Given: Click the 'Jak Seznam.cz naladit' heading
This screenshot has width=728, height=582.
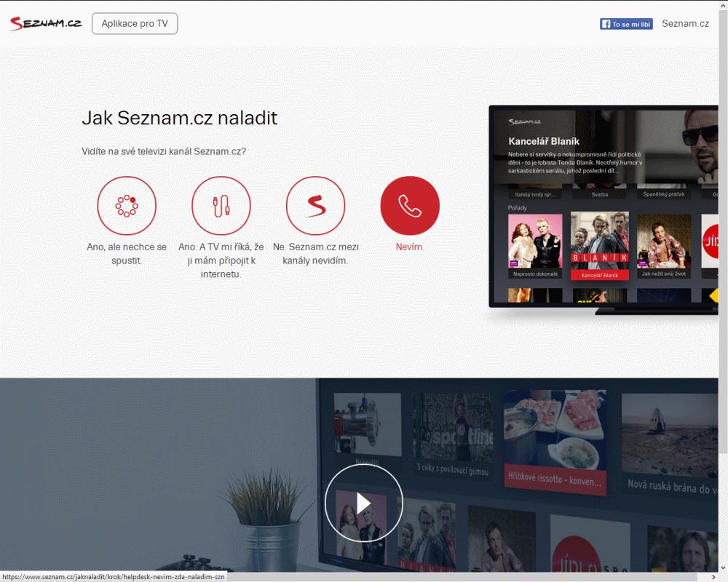Looking at the screenshot, I should [180, 118].
